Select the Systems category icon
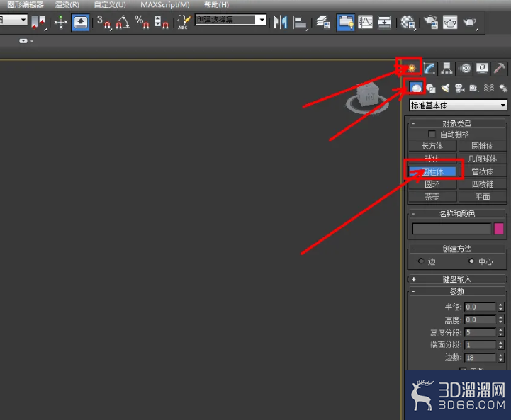Screen dimensions: 511x420 pyautogui.click(x=503, y=89)
